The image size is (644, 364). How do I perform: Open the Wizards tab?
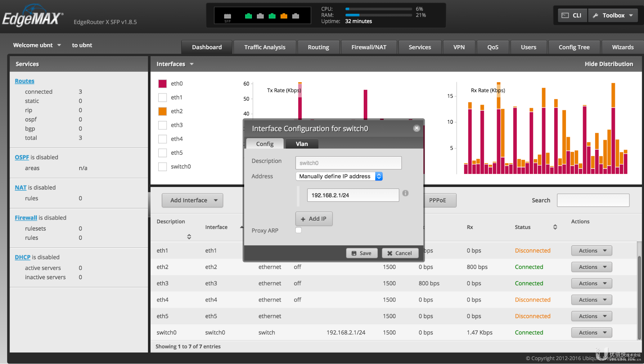[x=622, y=47]
